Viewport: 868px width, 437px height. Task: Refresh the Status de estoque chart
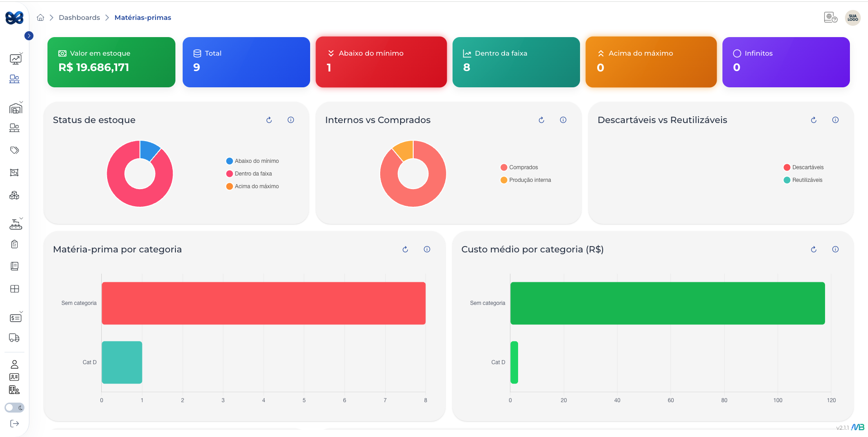pyautogui.click(x=269, y=120)
